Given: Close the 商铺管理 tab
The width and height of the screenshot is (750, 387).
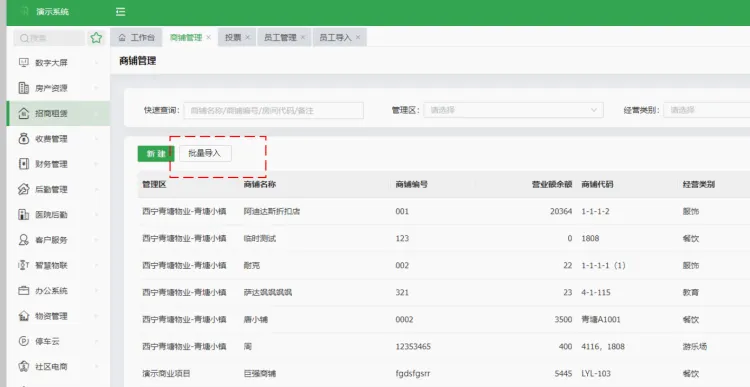Looking at the screenshot, I should [x=209, y=37].
